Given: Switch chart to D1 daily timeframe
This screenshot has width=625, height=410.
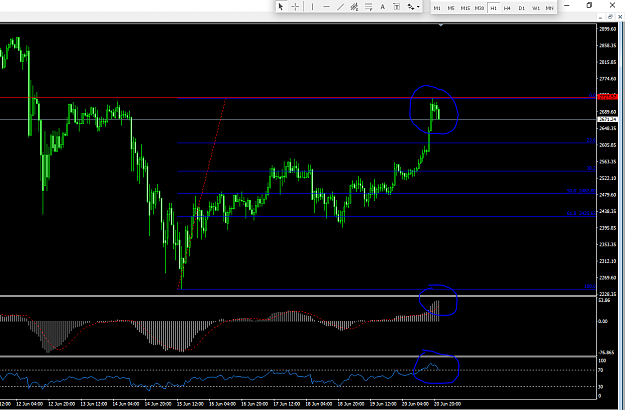Looking at the screenshot, I should [x=522, y=8].
